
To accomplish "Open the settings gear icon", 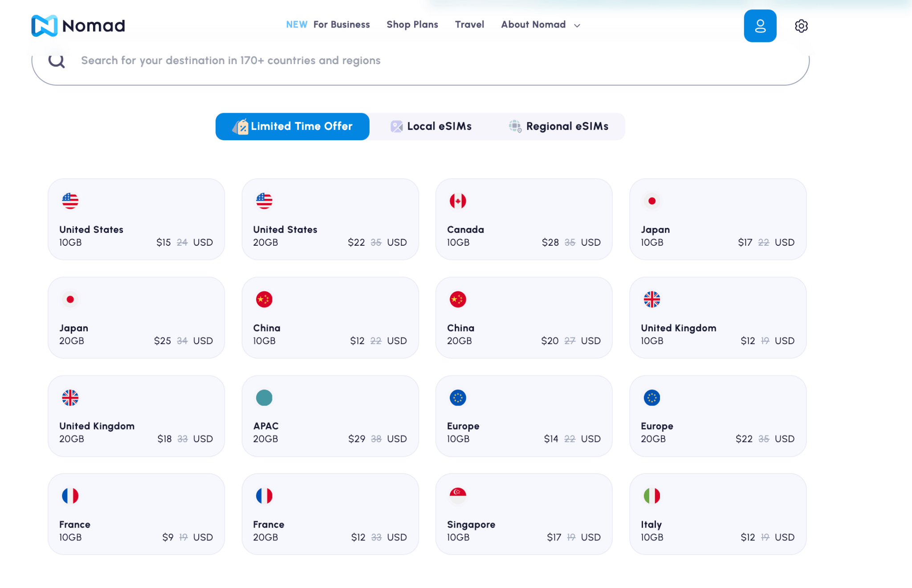I will [x=801, y=26].
